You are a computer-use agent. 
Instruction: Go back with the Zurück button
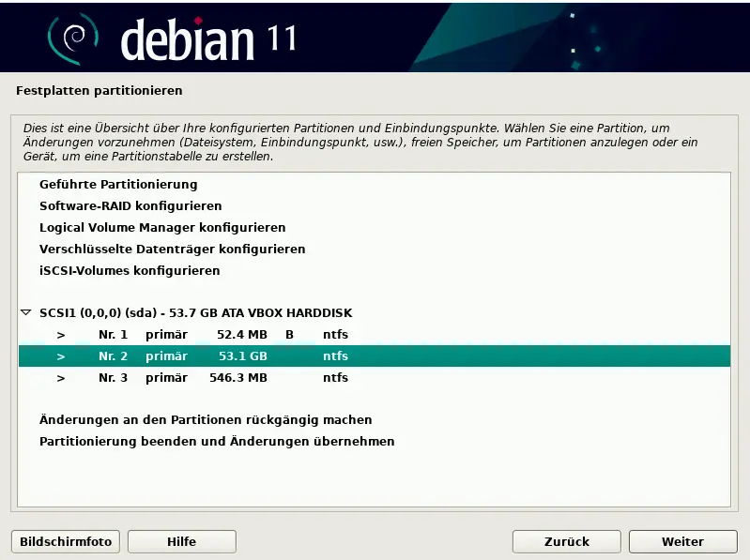click(566, 541)
